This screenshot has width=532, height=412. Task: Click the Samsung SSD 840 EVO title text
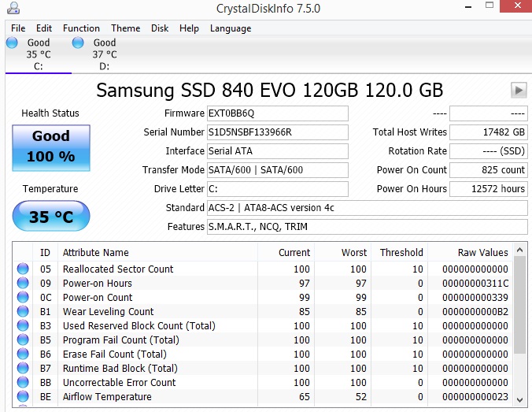tap(270, 91)
